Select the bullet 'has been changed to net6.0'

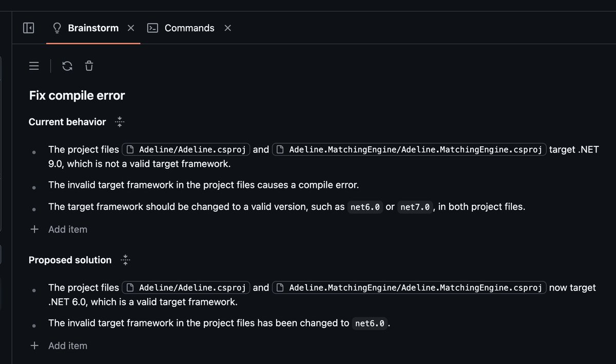[x=220, y=323]
